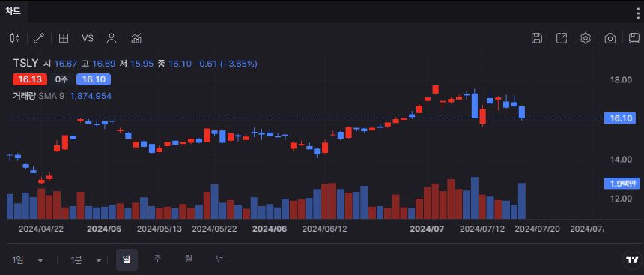
Task: Switch to the 주 weekly interval
Action: click(157, 259)
